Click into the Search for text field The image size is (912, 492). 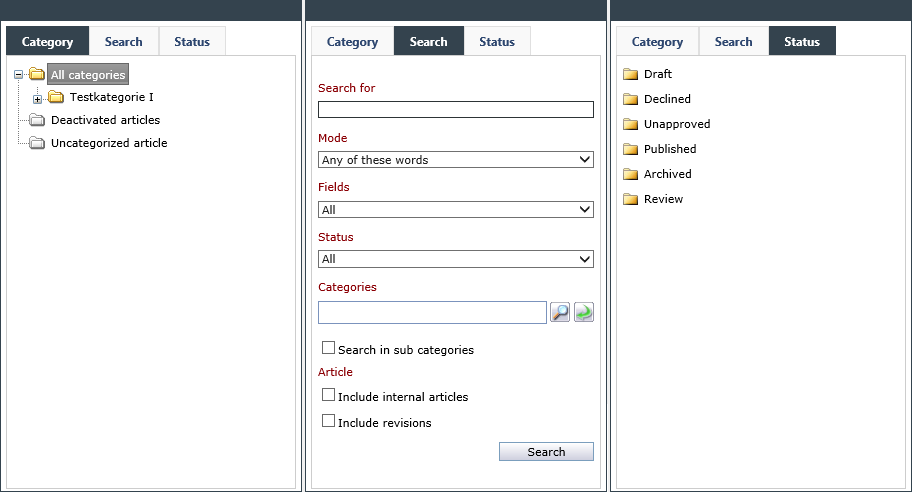point(456,109)
